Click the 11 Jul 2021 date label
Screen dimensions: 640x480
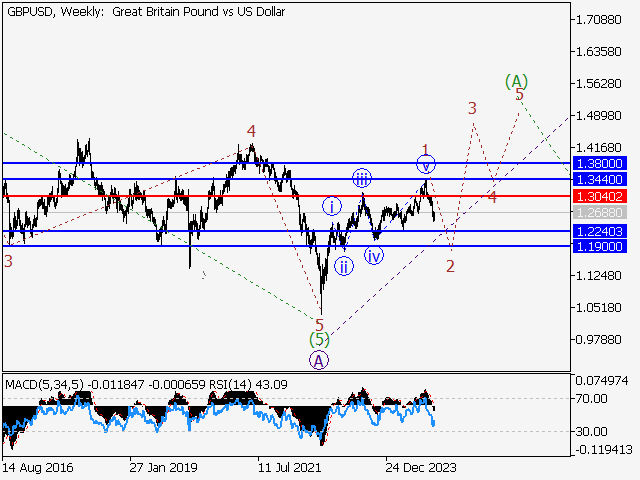click(x=291, y=467)
